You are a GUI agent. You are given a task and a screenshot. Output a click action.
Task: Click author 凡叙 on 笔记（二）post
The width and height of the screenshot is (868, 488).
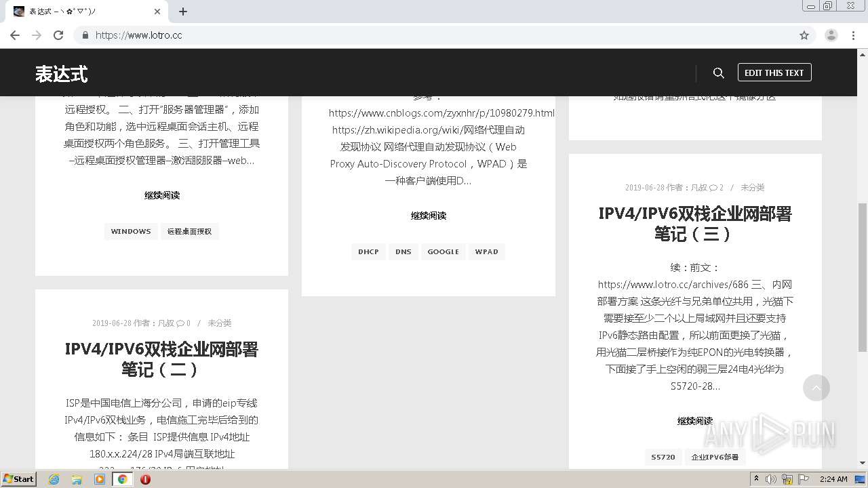coord(166,323)
